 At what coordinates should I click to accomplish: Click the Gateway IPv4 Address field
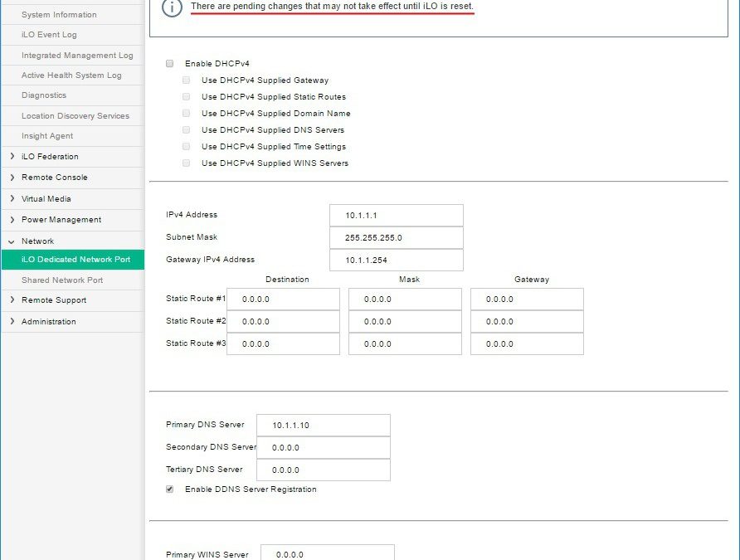(397, 260)
